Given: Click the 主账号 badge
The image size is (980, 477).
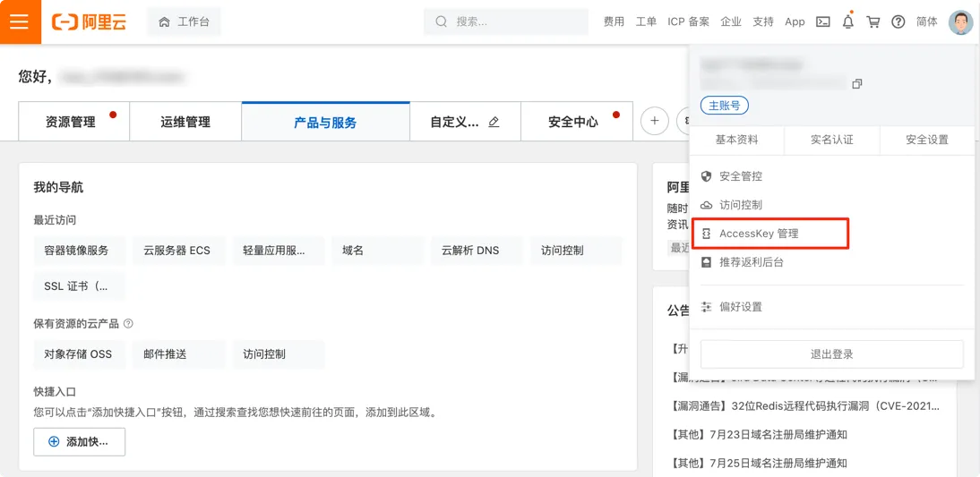Looking at the screenshot, I should [x=725, y=106].
